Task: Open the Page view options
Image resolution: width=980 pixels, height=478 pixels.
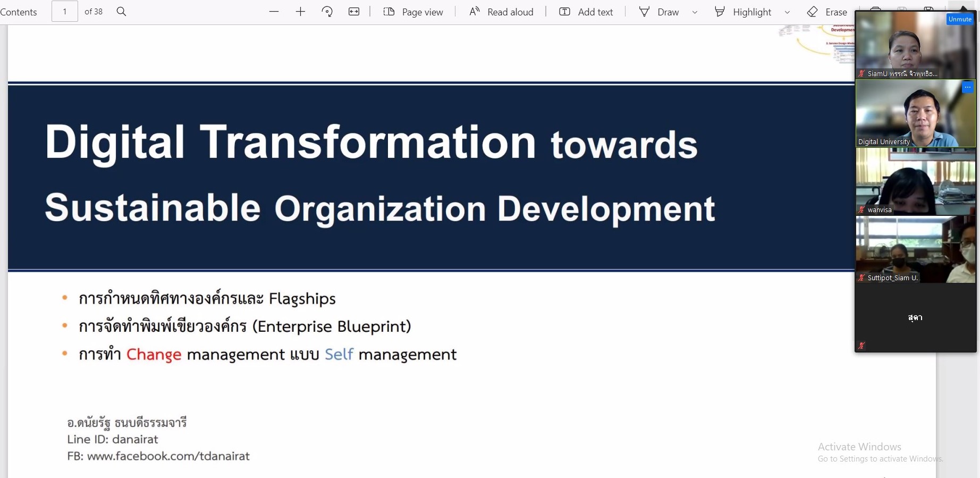Action: point(413,12)
